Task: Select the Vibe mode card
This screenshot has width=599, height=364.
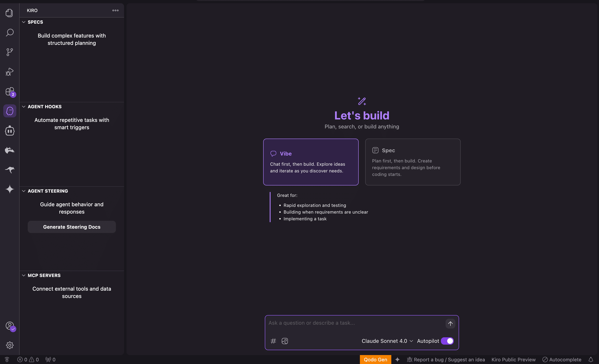Action: click(x=311, y=162)
